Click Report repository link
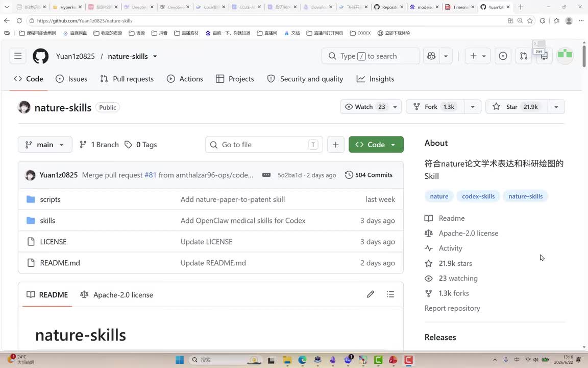Viewport: 588px width, 368px height. 452,308
